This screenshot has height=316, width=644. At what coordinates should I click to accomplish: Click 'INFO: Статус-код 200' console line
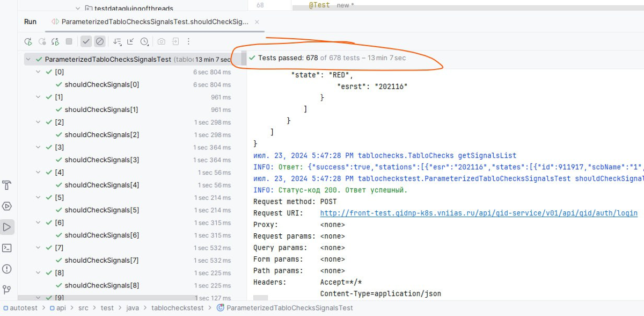pyautogui.click(x=331, y=190)
